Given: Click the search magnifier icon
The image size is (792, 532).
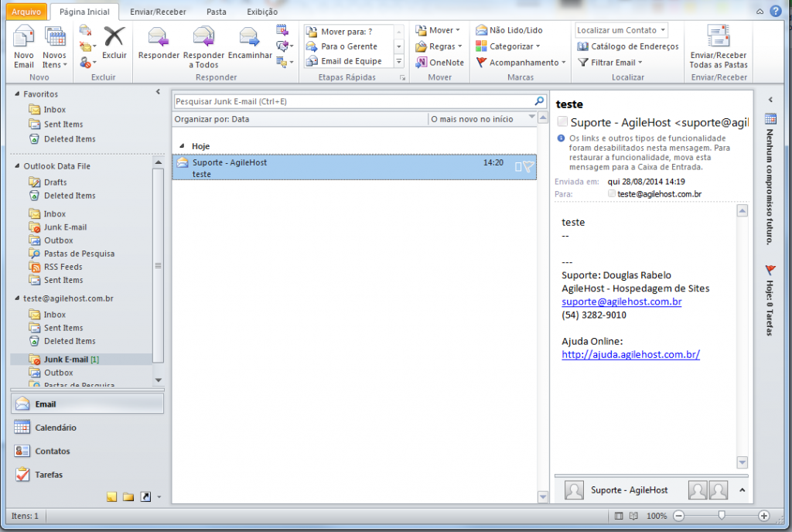Looking at the screenshot, I should [x=539, y=101].
